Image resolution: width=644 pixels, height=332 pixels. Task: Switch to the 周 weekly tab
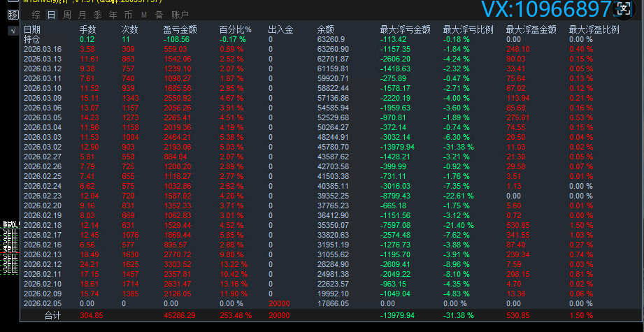tap(66, 14)
